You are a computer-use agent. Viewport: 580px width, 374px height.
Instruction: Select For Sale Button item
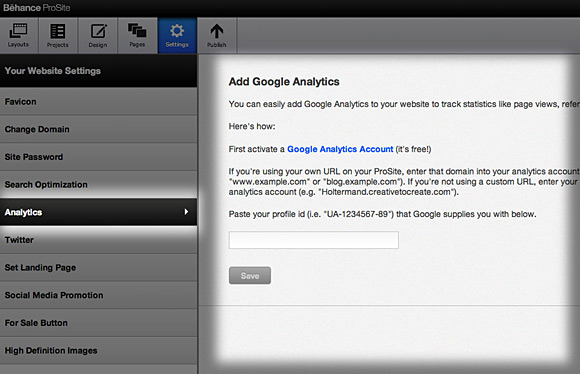98,323
